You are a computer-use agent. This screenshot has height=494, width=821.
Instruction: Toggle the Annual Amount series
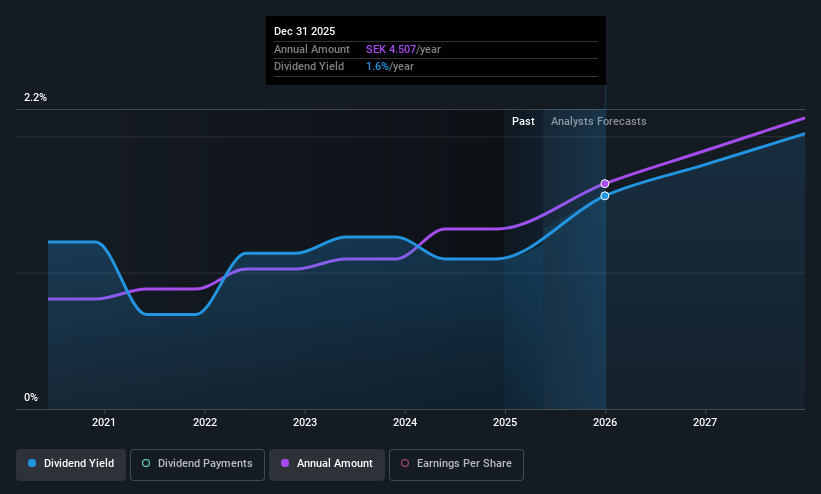(327, 465)
